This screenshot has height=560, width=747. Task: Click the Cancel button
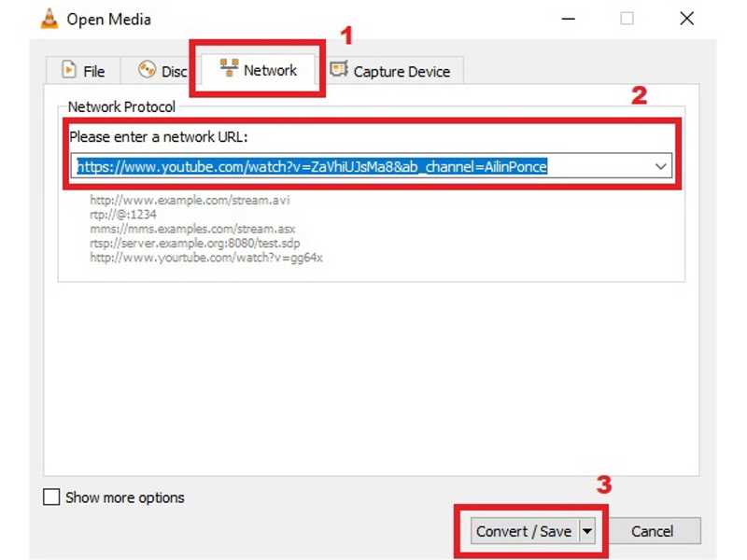[654, 530]
